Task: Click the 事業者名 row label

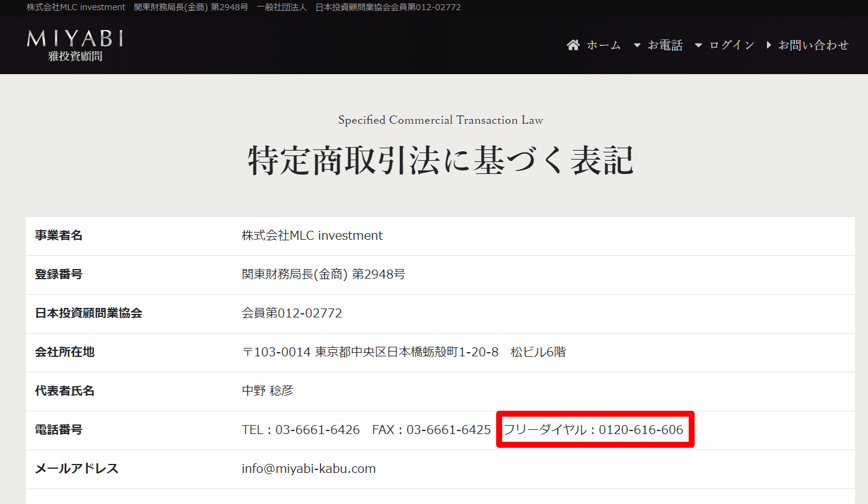Action: tap(59, 236)
